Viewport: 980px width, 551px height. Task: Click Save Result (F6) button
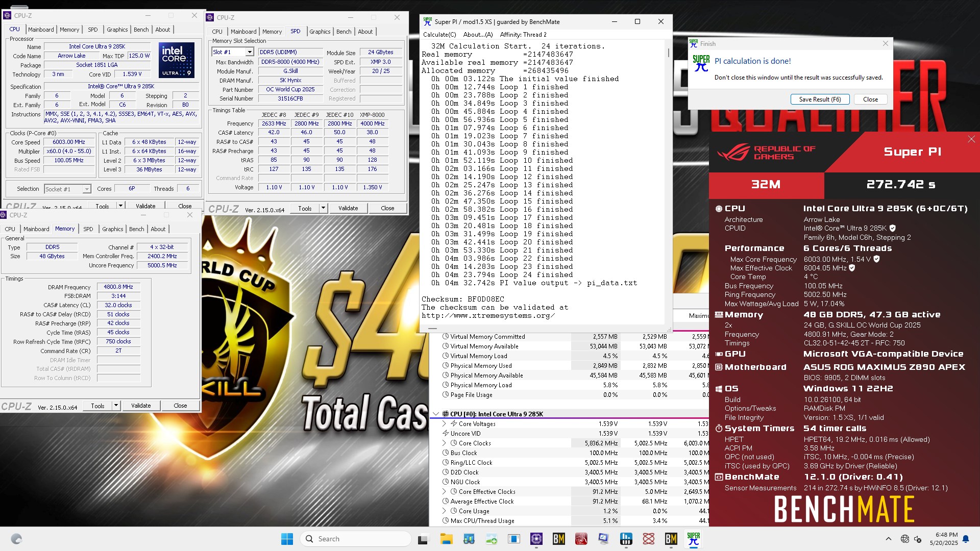820,99
